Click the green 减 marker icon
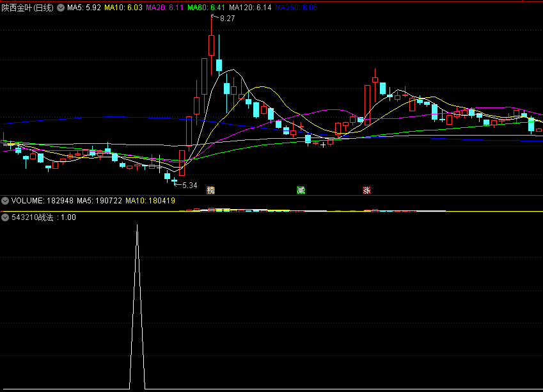The image size is (543, 392). pyautogui.click(x=301, y=190)
